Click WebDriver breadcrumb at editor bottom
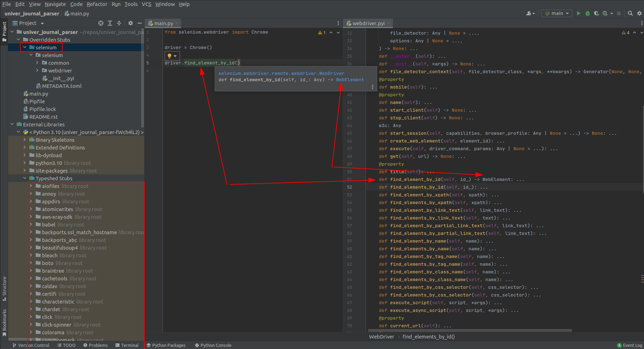 pyautogui.click(x=381, y=336)
